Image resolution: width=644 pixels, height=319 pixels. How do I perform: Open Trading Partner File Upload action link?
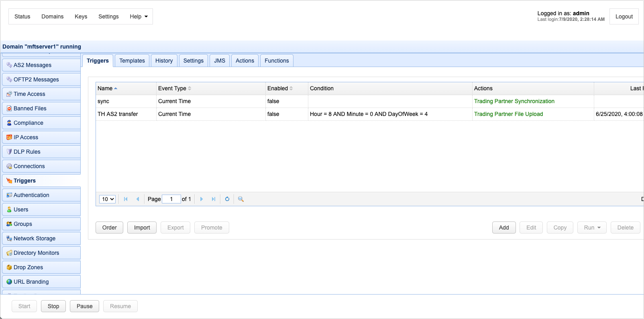(x=508, y=114)
